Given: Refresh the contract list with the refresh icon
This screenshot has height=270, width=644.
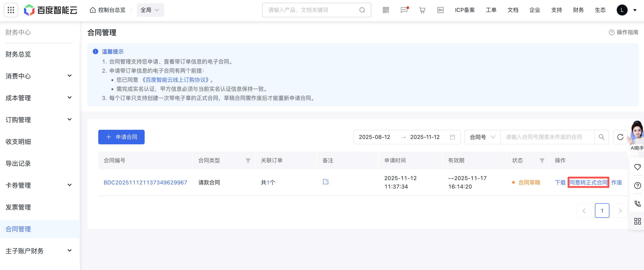Looking at the screenshot, I should pos(620,137).
